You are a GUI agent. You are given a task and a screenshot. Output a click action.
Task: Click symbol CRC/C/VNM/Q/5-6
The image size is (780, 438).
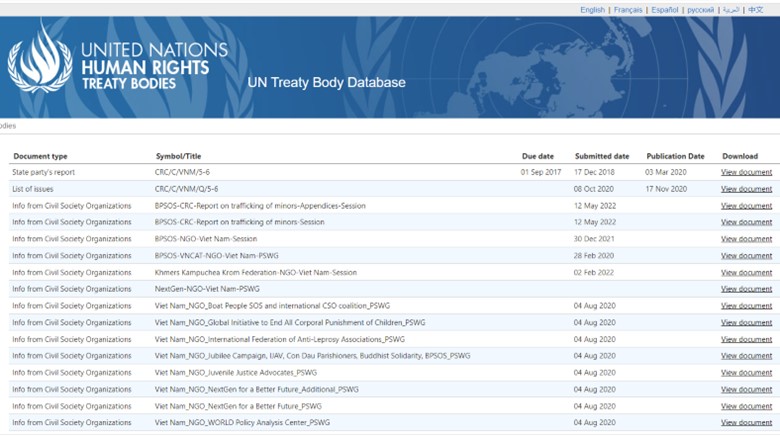[186, 189]
